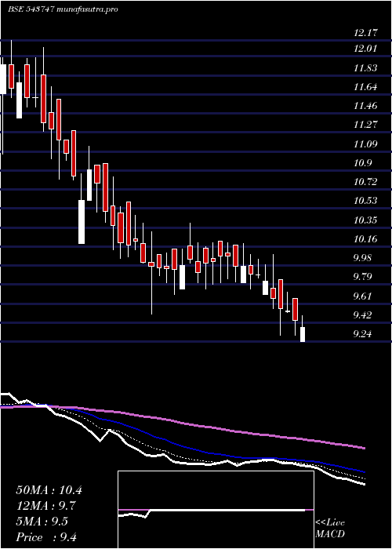Screen dimensions: 392x549
Task: Click the 11.27 price axis label
Action: point(365,125)
